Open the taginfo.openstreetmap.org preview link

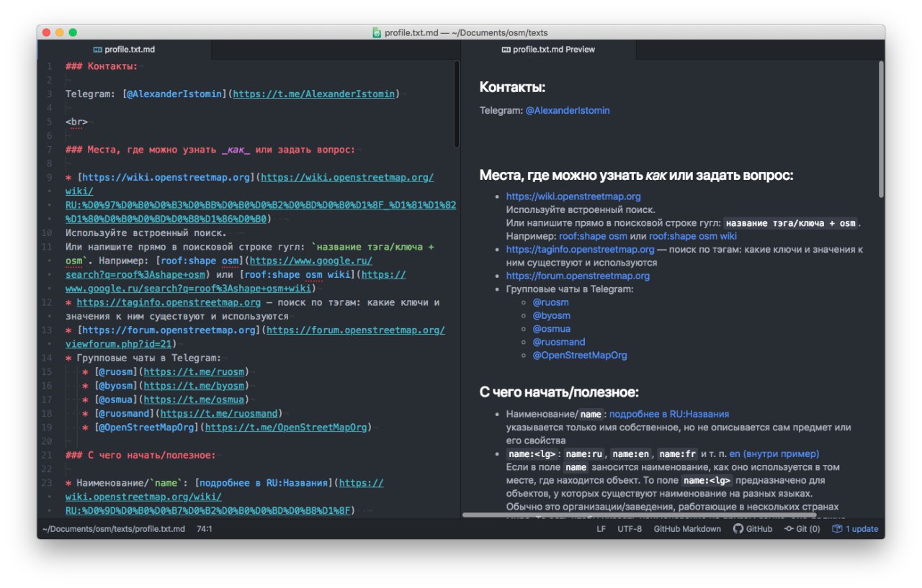coord(581,250)
